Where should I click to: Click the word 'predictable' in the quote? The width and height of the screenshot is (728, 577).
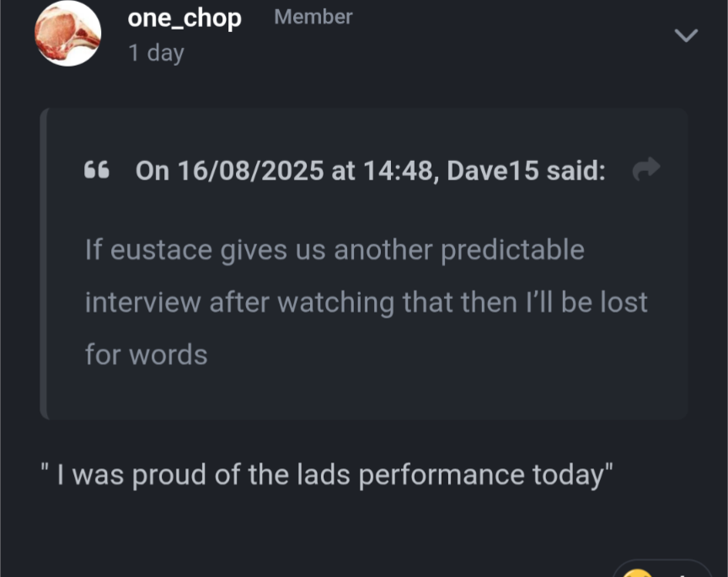pyautogui.click(x=512, y=250)
